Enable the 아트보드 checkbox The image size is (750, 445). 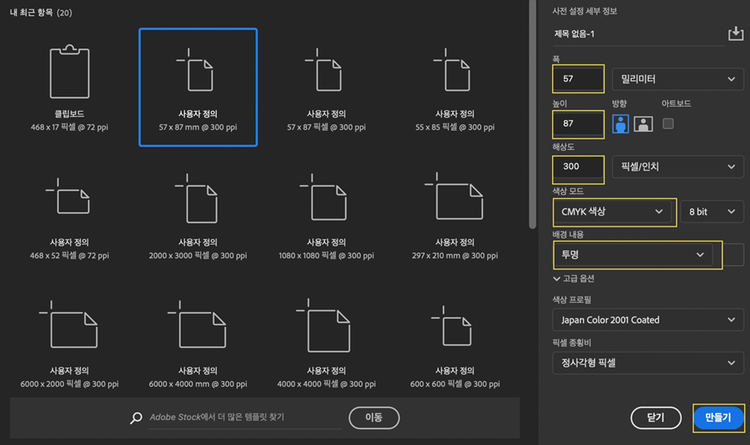(668, 124)
